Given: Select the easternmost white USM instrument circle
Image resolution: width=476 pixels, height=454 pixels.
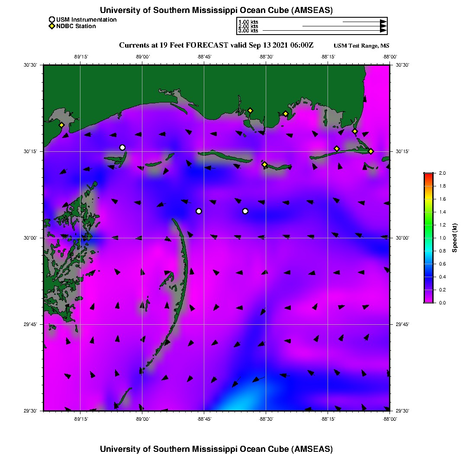Looking at the screenshot, I should 245,211.
